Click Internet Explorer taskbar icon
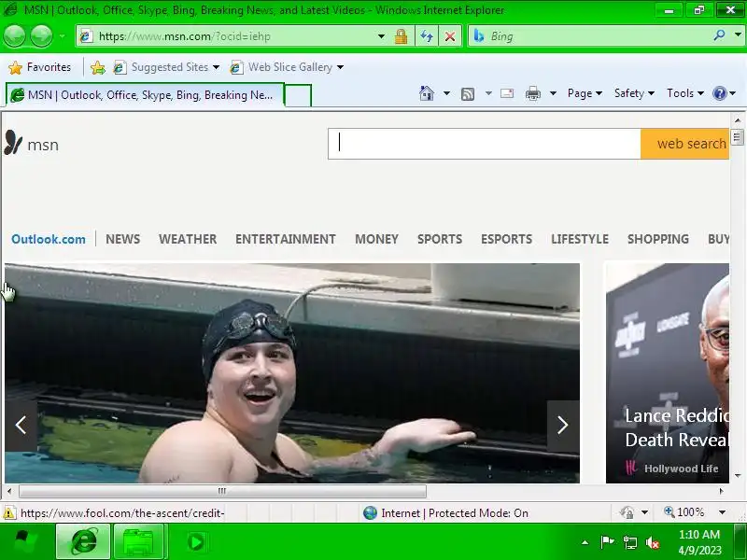Viewport: 747px width, 560px height. tap(83, 541)
